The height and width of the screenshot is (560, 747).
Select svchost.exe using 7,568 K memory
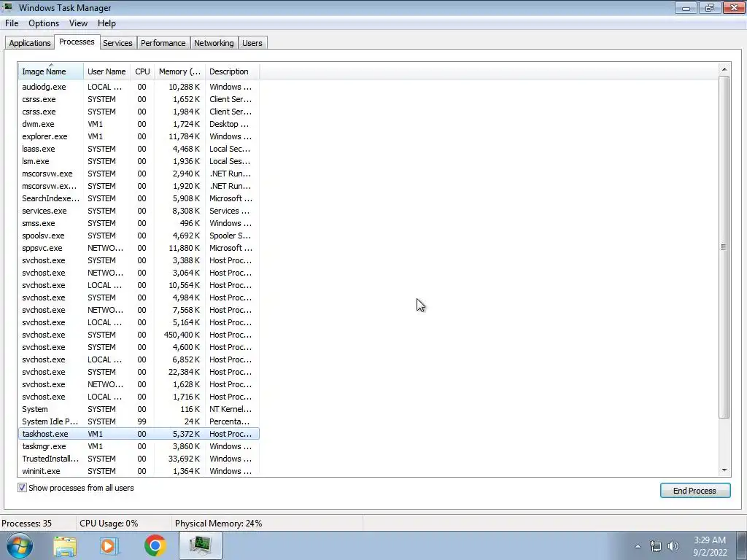click(139, 310)
